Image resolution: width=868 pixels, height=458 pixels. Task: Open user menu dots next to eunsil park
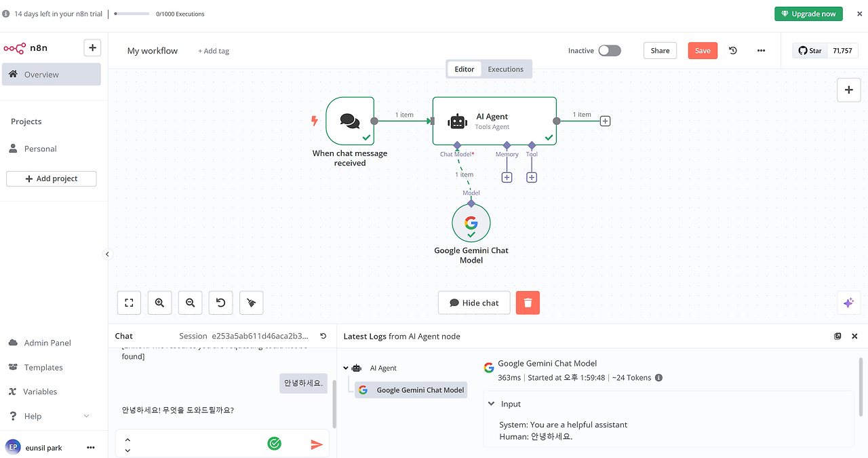[91, 448]
